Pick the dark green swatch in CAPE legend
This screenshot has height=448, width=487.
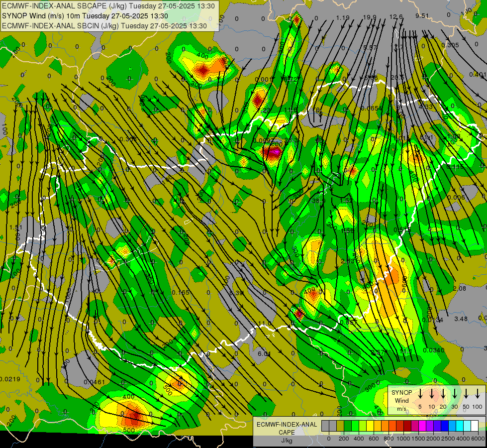point(348,426)
